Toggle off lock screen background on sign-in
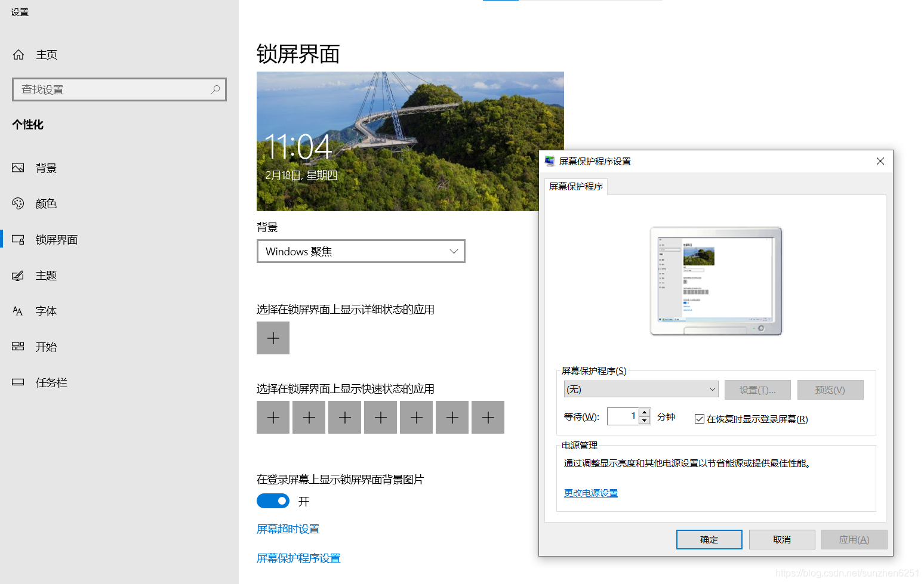Viewport: 924px width, 584px height. tap(273, 501)
